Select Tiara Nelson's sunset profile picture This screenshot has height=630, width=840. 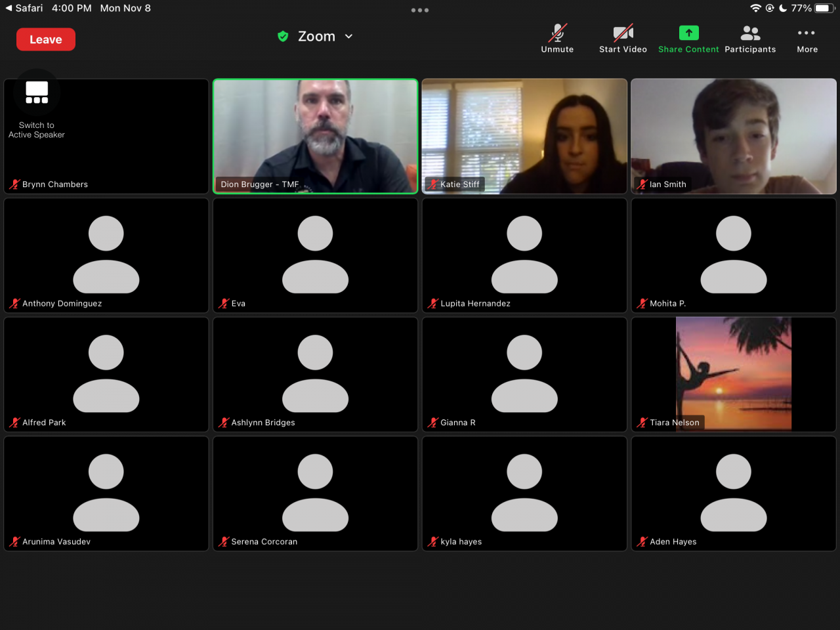734,374
